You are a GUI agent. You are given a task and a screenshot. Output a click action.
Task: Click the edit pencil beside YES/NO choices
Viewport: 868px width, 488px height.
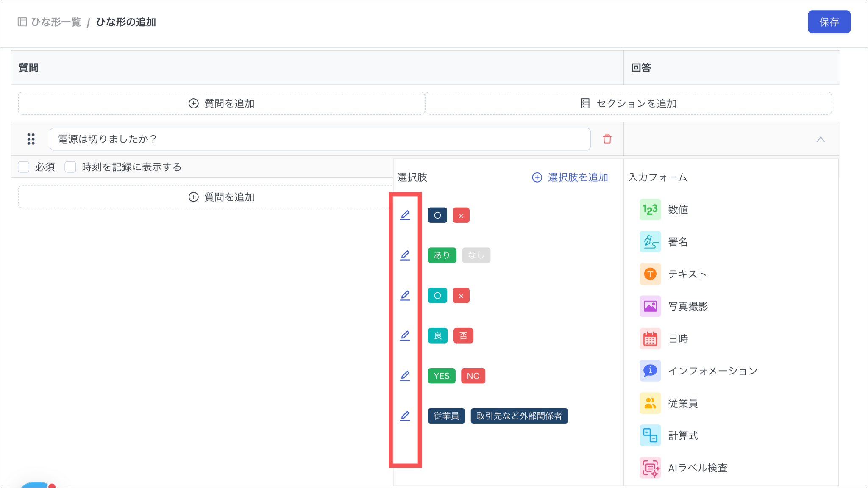[x=405, y=376]
